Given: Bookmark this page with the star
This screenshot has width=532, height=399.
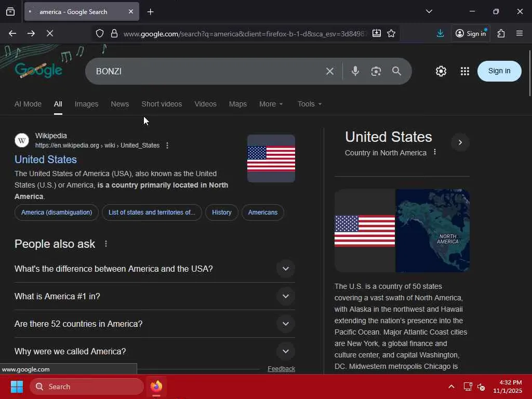Looking at the screenshot, I should pyautogui.click(x=391, y=33).
